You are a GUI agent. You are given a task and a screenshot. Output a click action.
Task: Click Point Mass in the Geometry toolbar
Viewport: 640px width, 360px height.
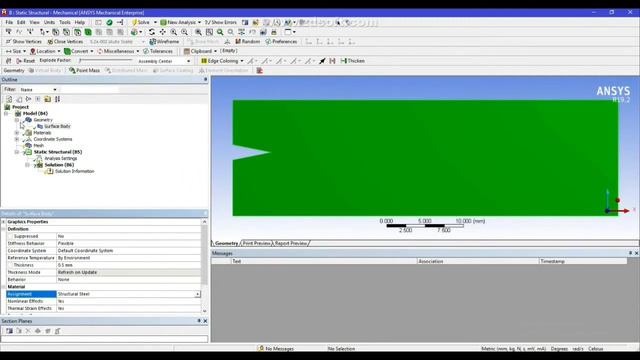pyautogui.click(x=84, y=70)
